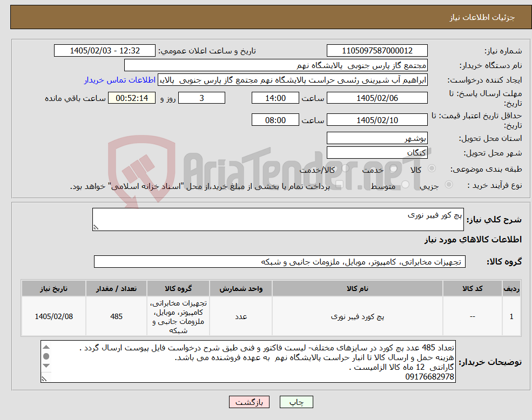The height and width of the screenshot is (420, 532).
Task: Click remaining time field 00:52:14
Action: [132, 98]
